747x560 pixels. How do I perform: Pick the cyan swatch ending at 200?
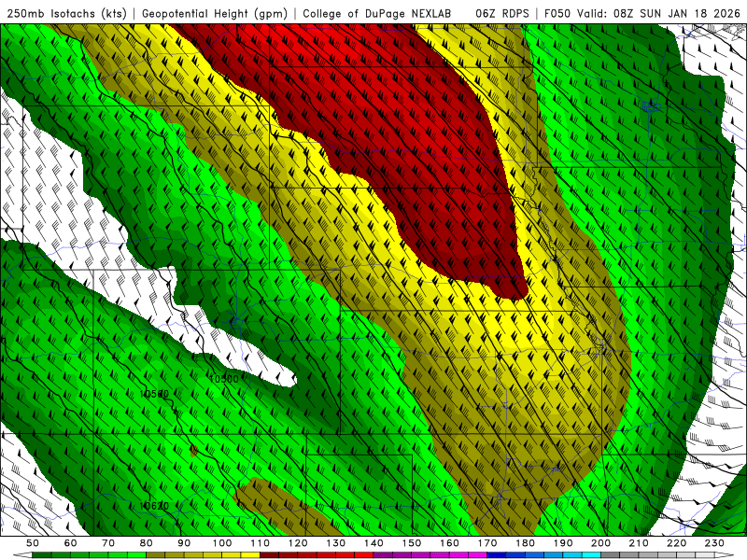click(x=591, y=555)
